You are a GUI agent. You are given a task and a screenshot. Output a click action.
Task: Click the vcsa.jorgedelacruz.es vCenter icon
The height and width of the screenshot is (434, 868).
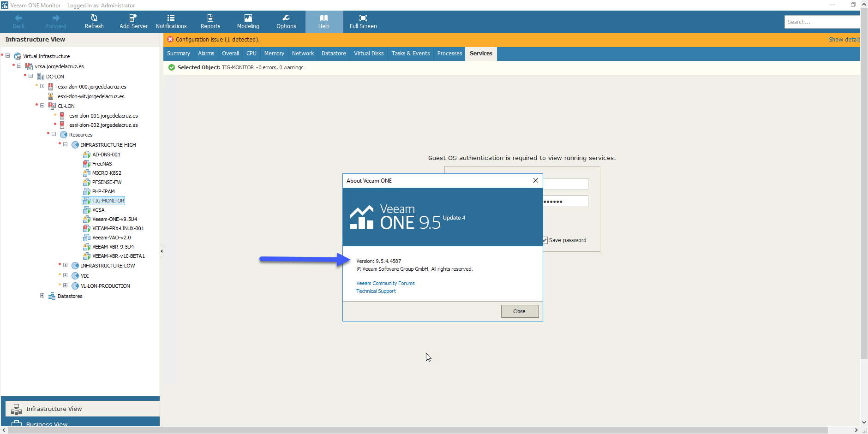[x=29, y=66]
